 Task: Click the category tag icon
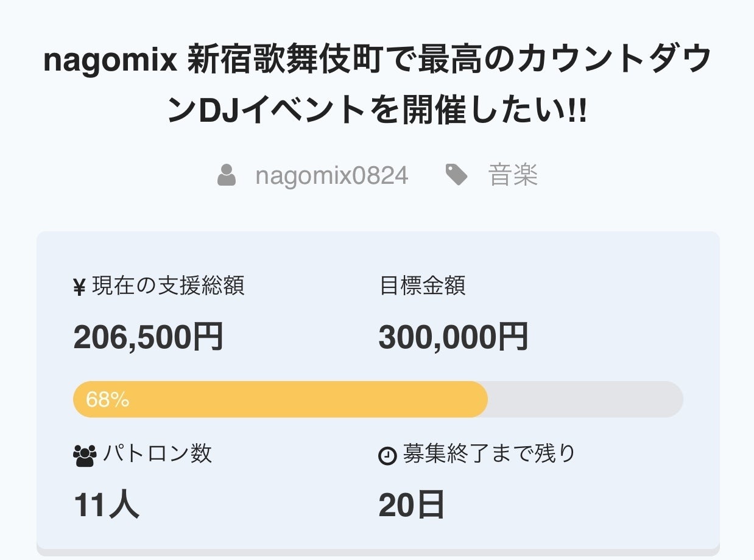[456, 175]
